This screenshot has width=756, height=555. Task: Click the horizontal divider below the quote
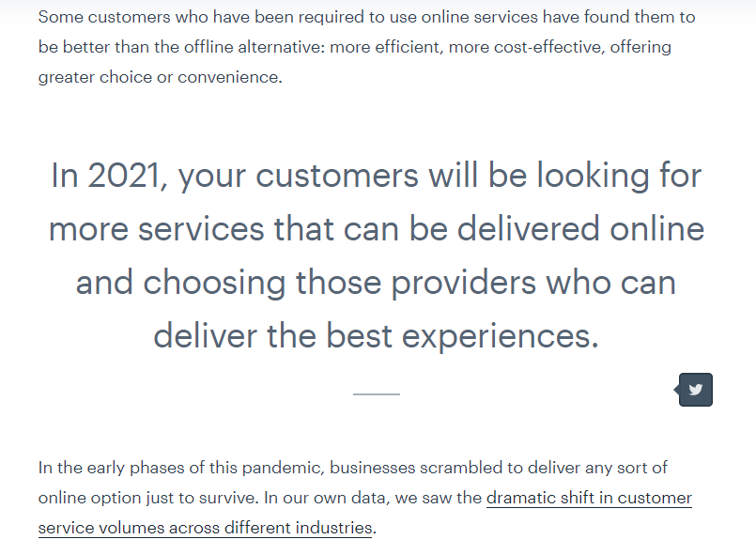tap(376, 394)
